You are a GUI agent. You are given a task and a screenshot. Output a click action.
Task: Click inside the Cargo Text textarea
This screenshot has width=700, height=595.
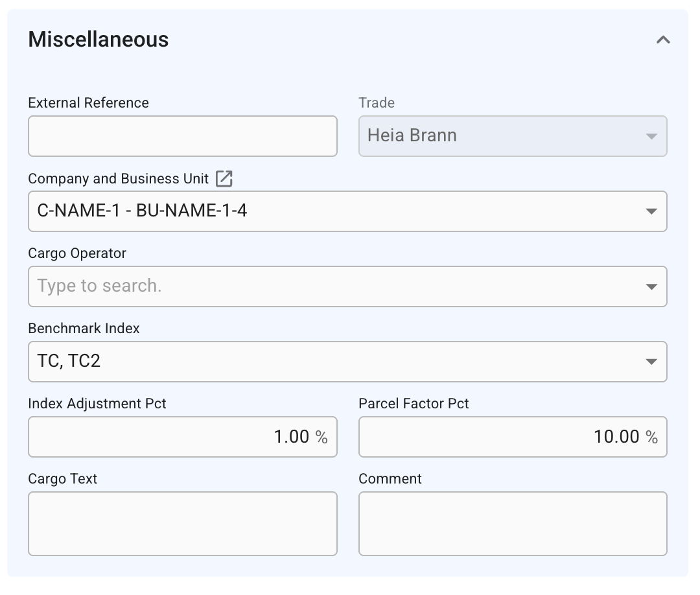[182, 524]
